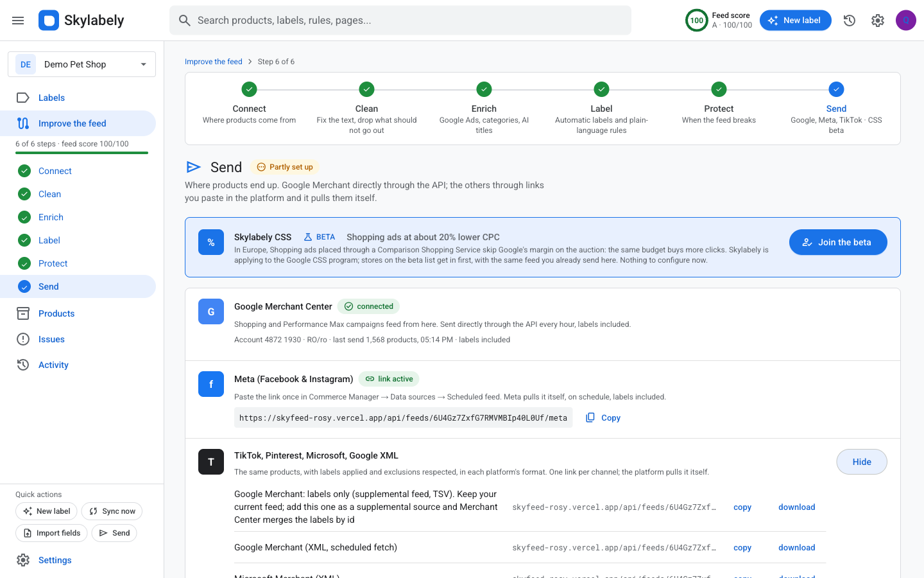Open the hamburger navigation menu
The image size is (924, 578).
click(18, 21)
